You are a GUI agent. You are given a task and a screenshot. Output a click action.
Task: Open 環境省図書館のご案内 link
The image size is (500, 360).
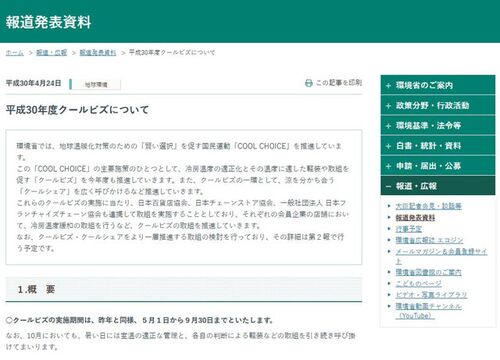pos(428,272)
